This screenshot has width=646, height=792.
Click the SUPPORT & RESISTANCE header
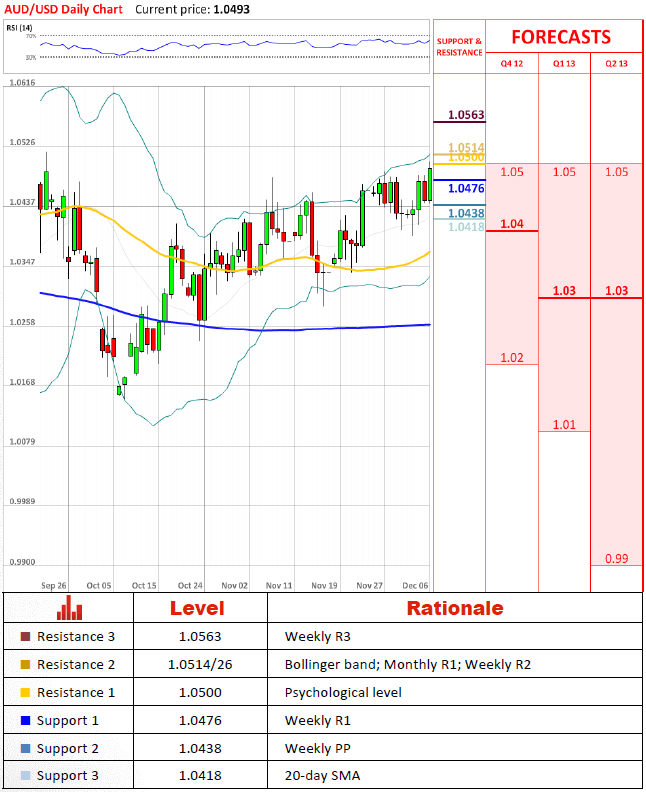coord(459,47)
